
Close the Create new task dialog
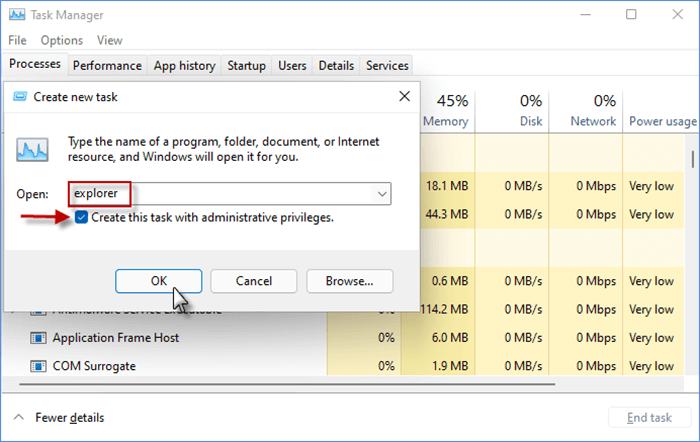[x=404, y=96]
